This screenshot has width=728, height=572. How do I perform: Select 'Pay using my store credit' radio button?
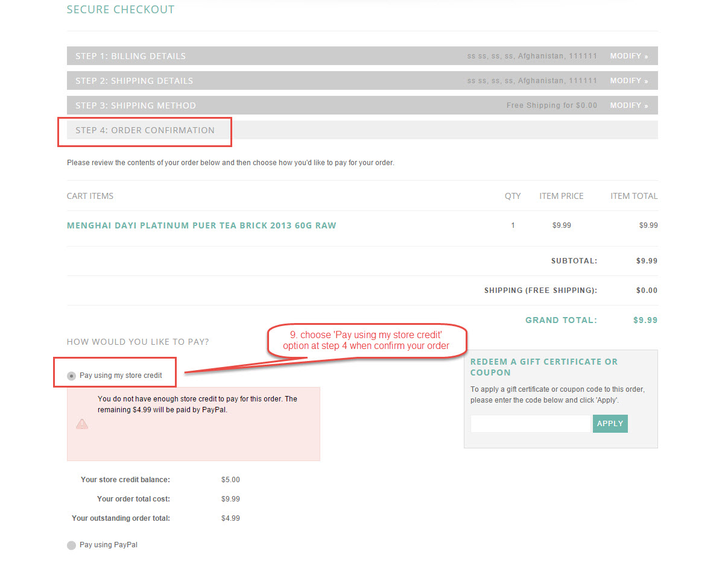(x=72, y=376)
